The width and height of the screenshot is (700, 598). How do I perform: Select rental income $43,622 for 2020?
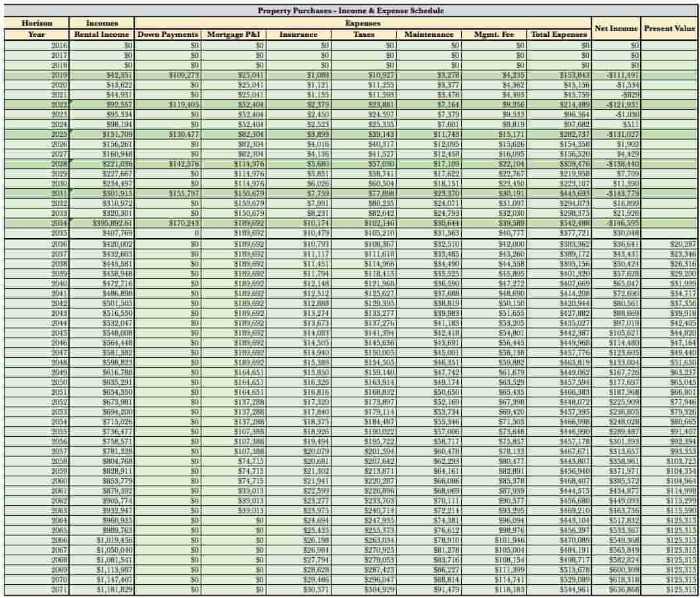(x=102, y=86)
